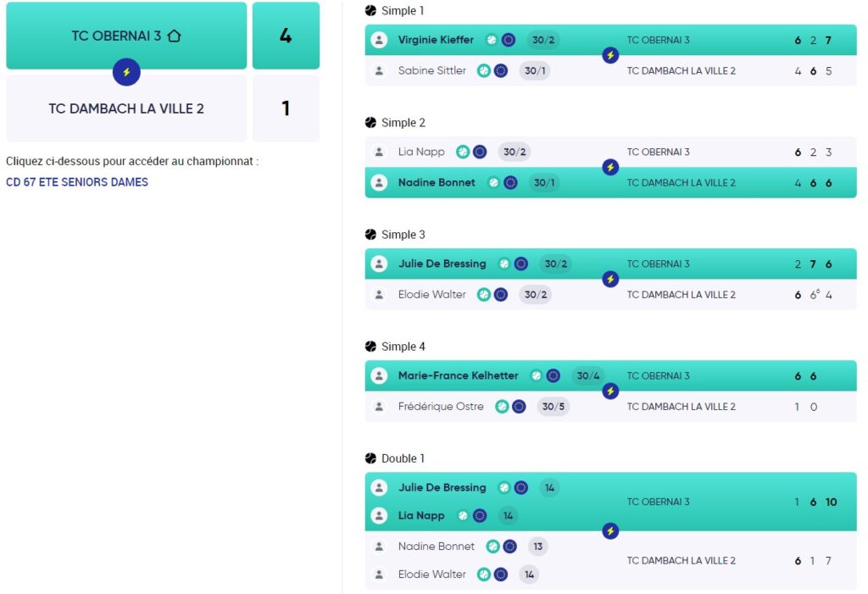Click the lightning badge between the team cards

point(126,72)
